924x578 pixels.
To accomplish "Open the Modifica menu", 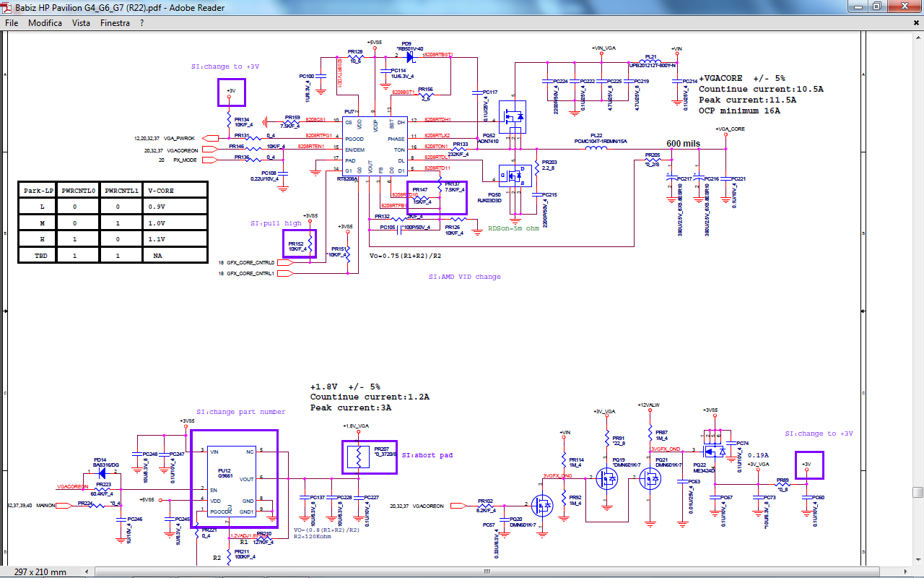I will 45,22.
